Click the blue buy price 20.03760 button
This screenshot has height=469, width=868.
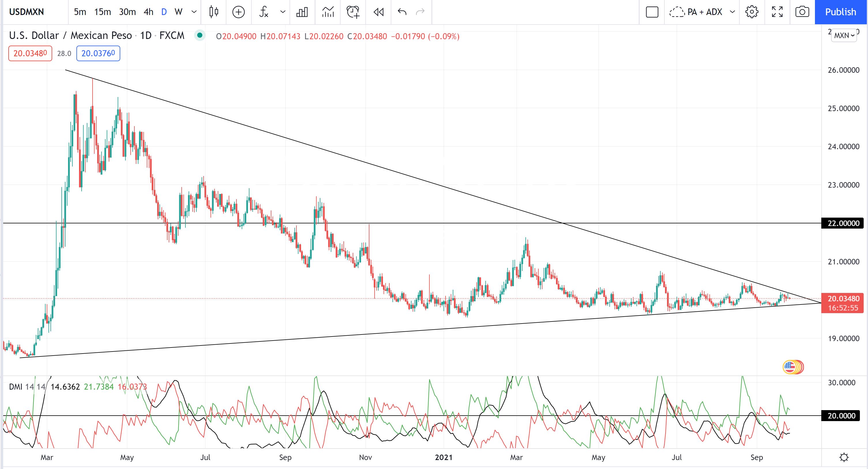pos(98,53)
